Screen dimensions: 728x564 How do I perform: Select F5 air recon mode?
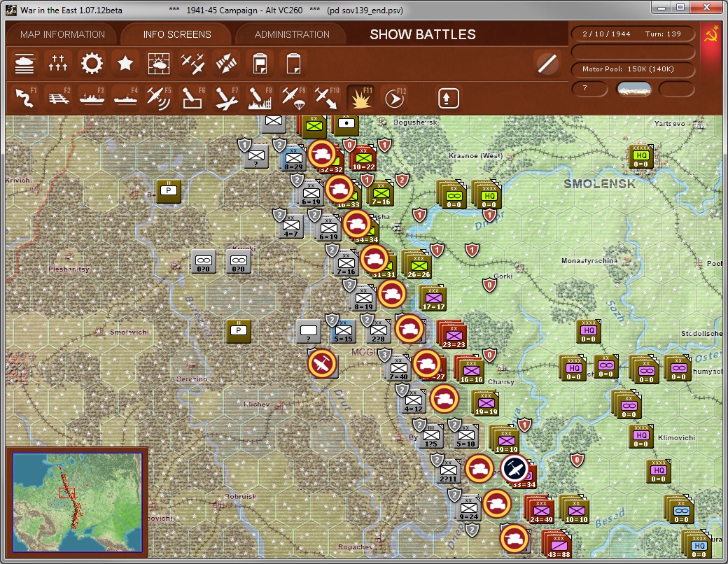(x=159, y=98)
